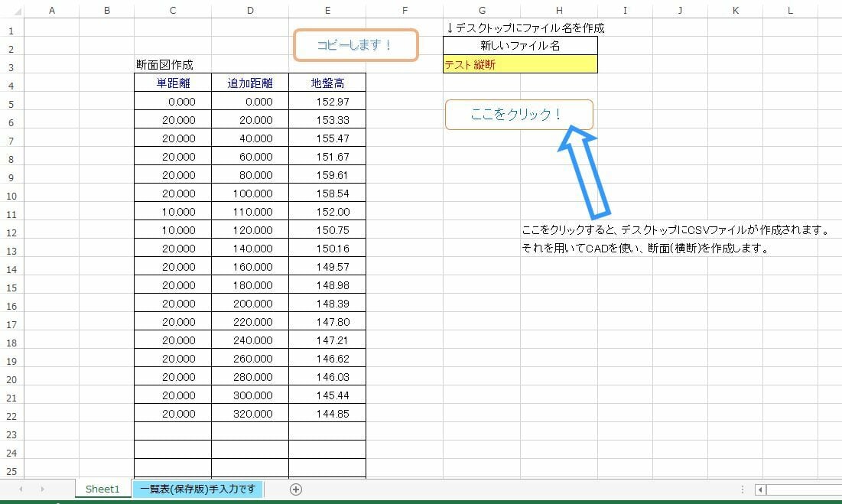
Task: Select column H header
Action: (559, 10)
